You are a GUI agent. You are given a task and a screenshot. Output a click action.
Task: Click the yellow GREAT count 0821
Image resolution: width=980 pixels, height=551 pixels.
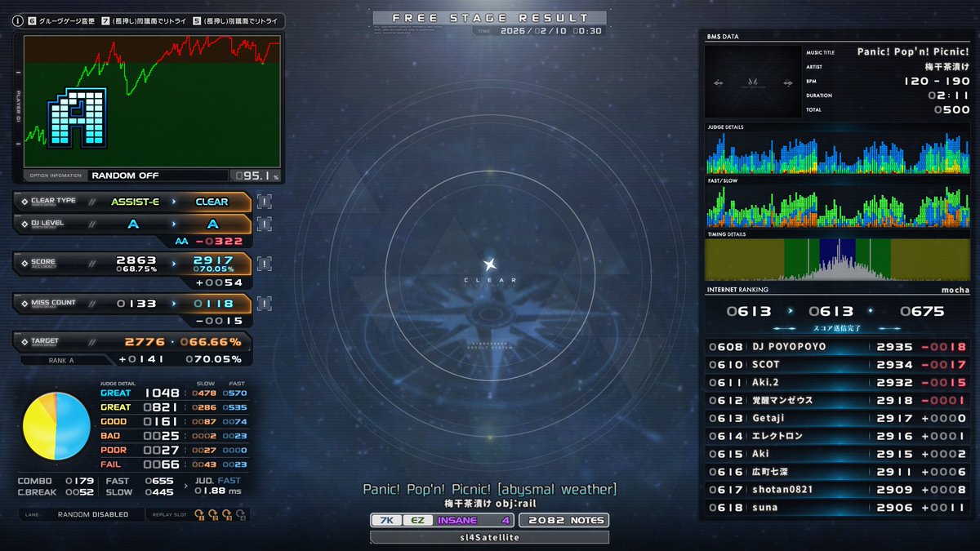click(161, 407)
